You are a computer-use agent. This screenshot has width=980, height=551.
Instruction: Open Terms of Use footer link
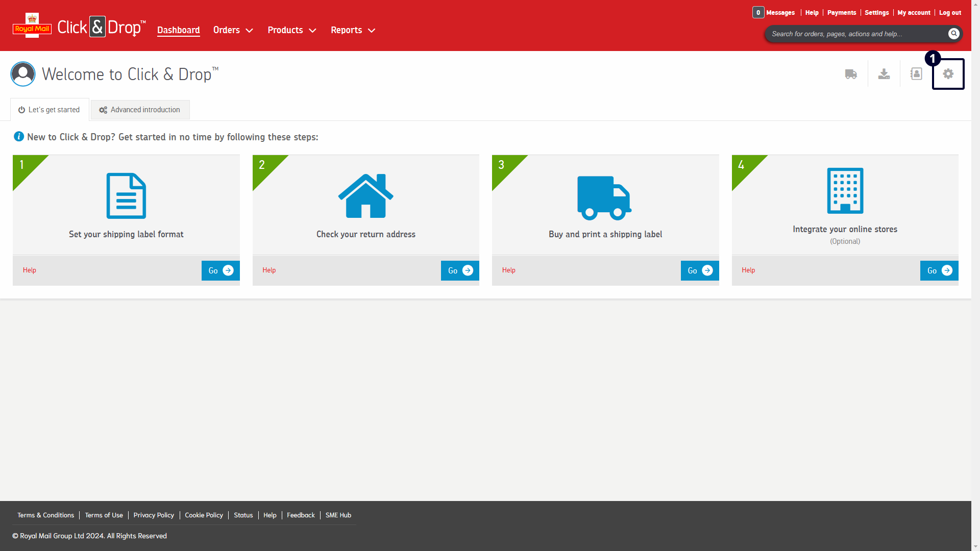[x=104, y=515]
